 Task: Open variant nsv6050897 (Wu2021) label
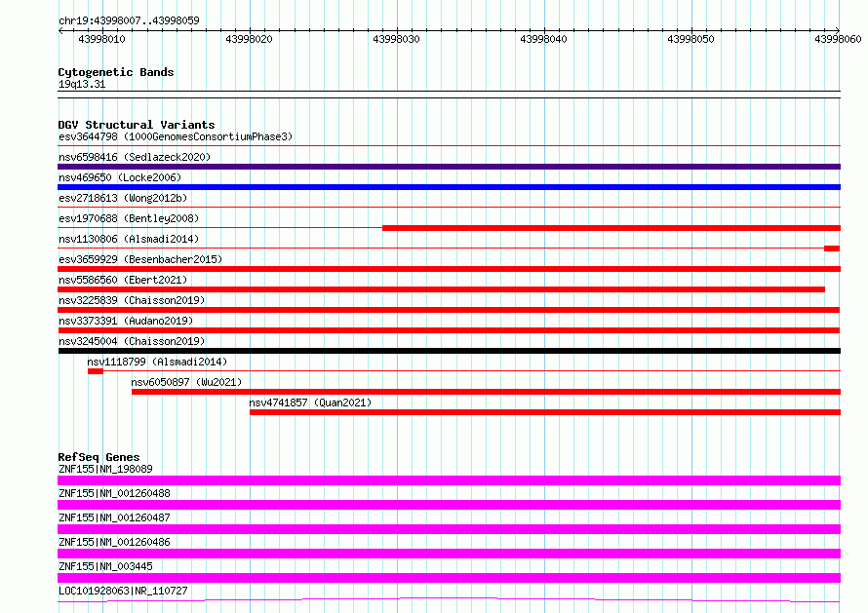tap(186, 382)
